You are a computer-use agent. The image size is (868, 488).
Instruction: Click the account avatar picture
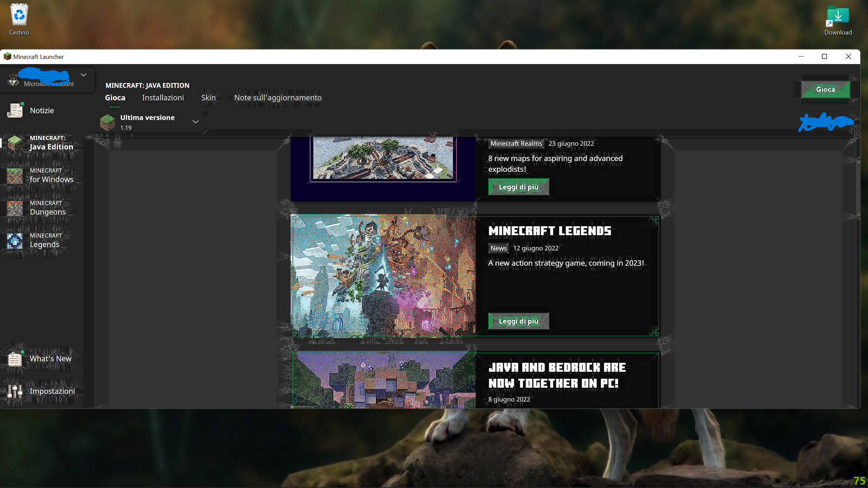[x=13, y=80]
